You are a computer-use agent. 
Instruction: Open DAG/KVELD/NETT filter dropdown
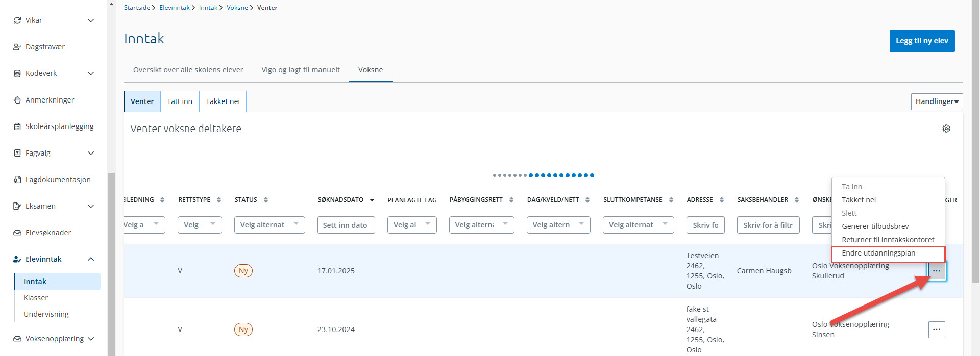[x=558, y=225]
